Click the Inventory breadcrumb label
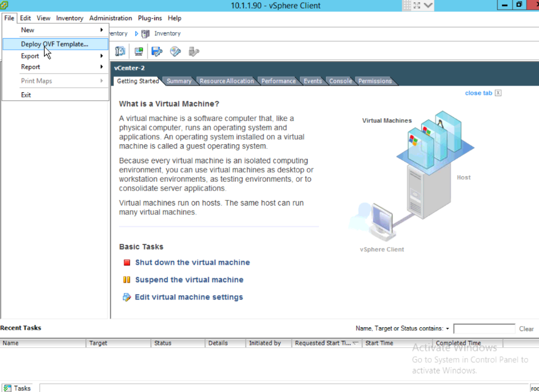Image resolution: width=539 pixels, height=392 pixels. (167, 33)
